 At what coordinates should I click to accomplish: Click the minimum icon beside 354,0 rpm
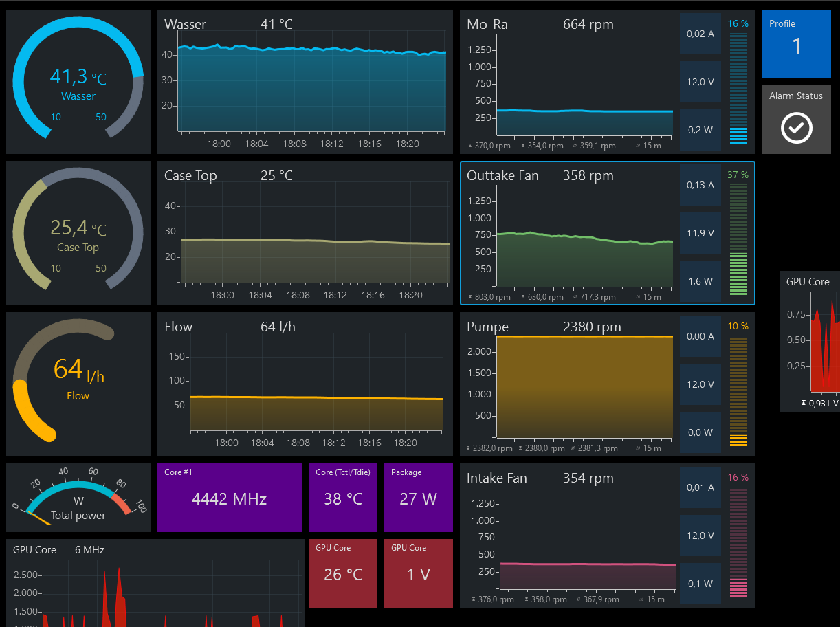[523, 146]
